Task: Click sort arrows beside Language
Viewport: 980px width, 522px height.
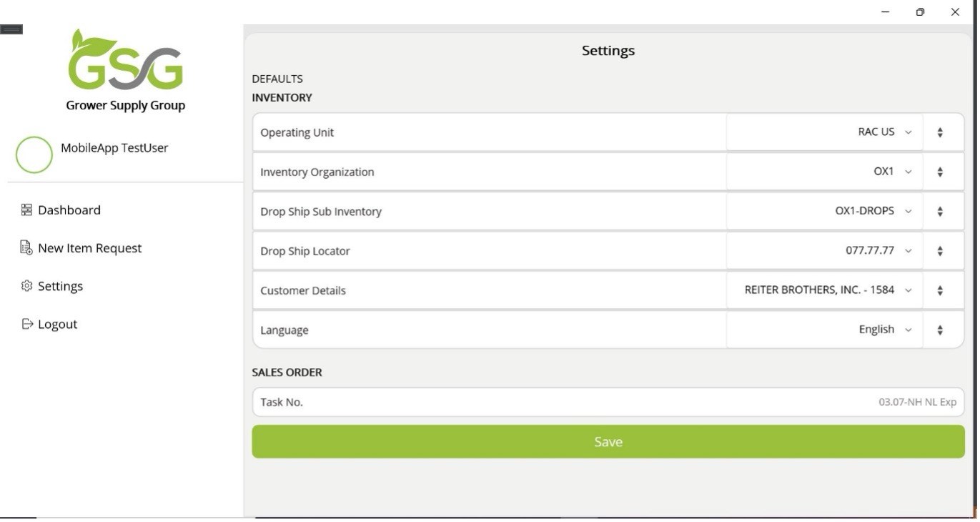Action: (x=940, y=330)
